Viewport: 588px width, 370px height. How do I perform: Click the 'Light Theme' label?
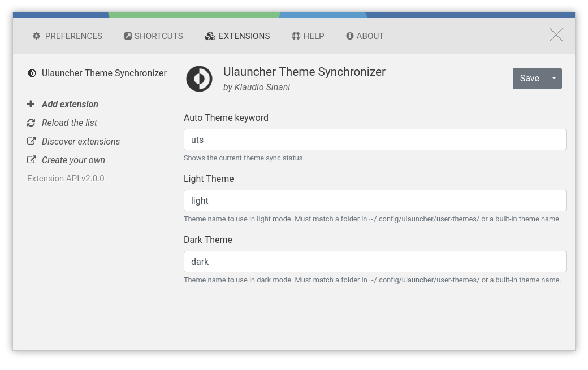coord(209,179)
